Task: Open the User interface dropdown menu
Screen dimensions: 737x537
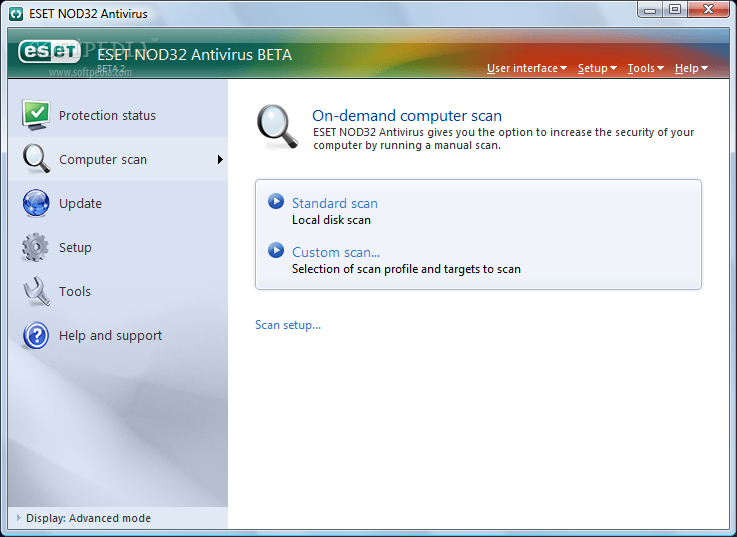Action: tap(527, 68)
